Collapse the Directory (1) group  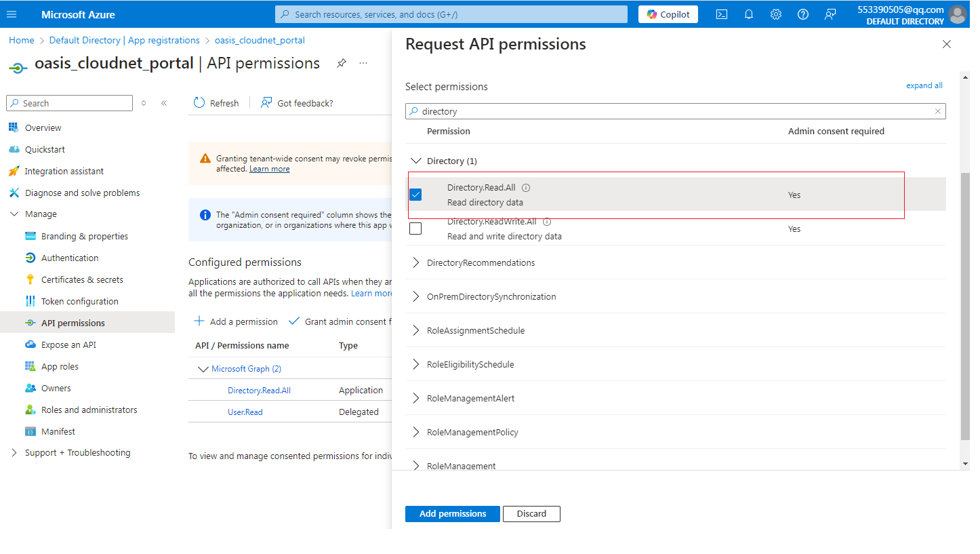pos(416,161)
